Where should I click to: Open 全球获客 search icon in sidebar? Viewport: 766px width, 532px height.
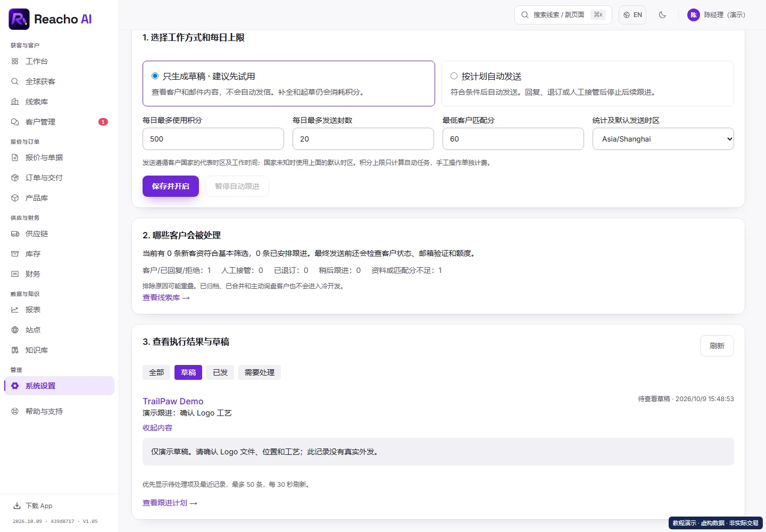pos(15,81)
